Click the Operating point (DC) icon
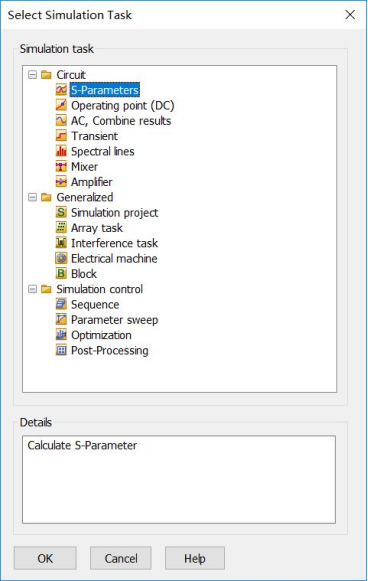Screen dimensions: 368x581 (x=61, y=105)
